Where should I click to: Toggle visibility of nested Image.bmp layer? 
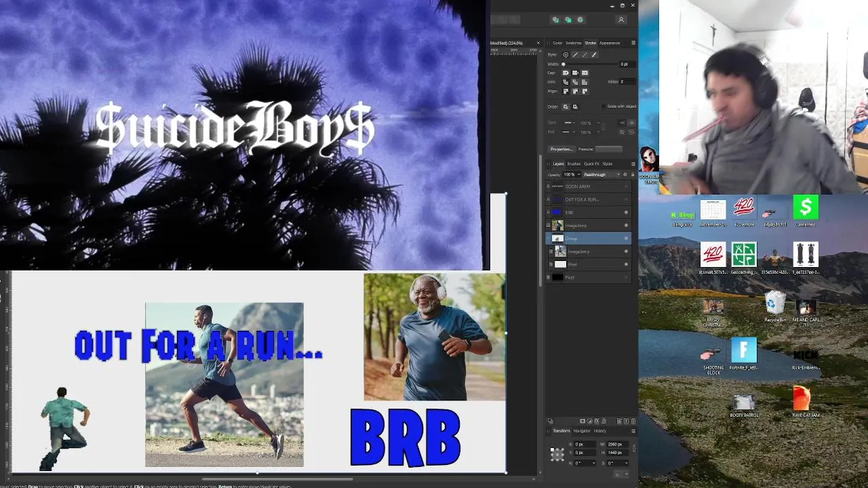pos(626,251)
